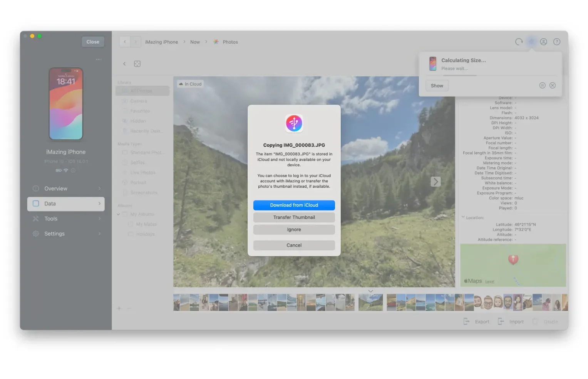The height and width of the screenshot is (379, 588).
Task: Collapse the My Albums tree
Action: (x=118, y=214)
